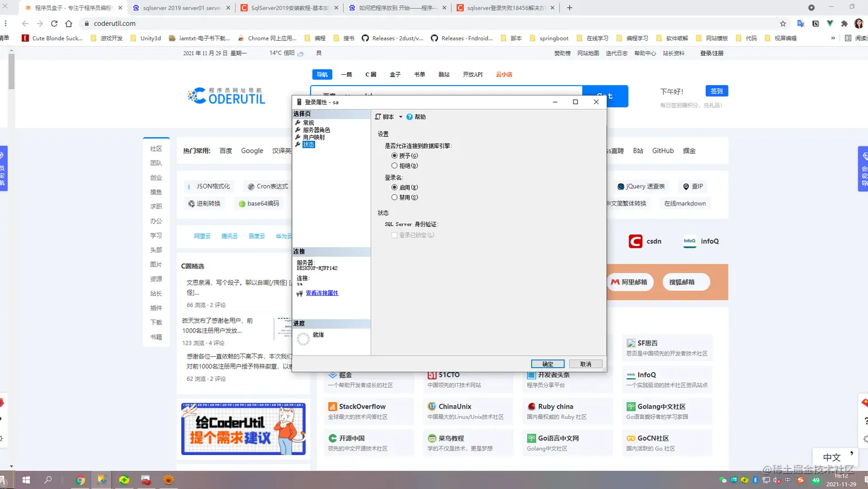Open the 用户映射 page

point(314,137)
